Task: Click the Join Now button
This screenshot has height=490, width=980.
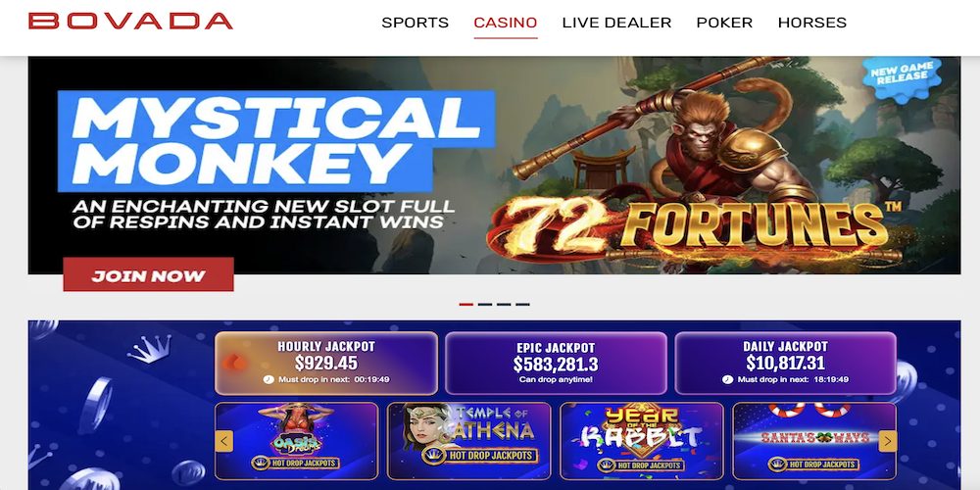Action: tap(148, 275)
